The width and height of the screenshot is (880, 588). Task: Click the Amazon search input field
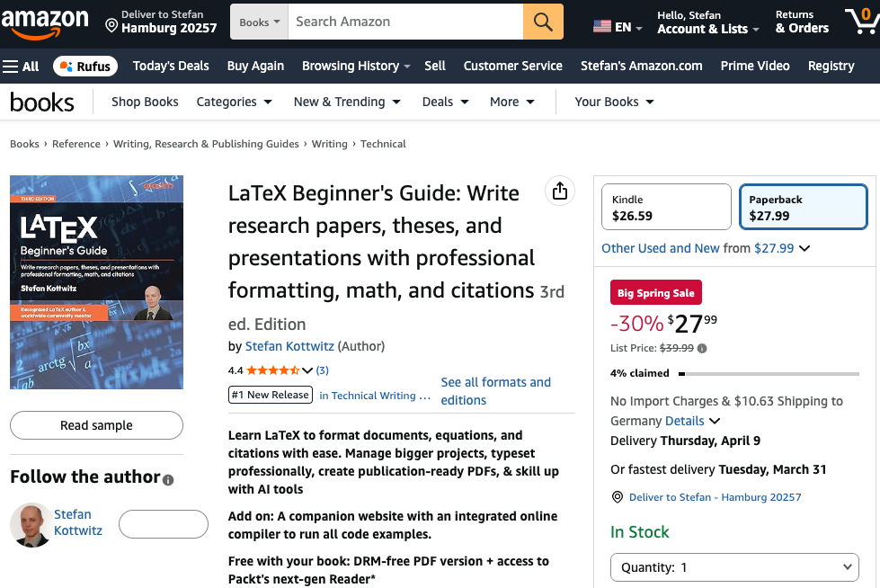pos(404,21)
